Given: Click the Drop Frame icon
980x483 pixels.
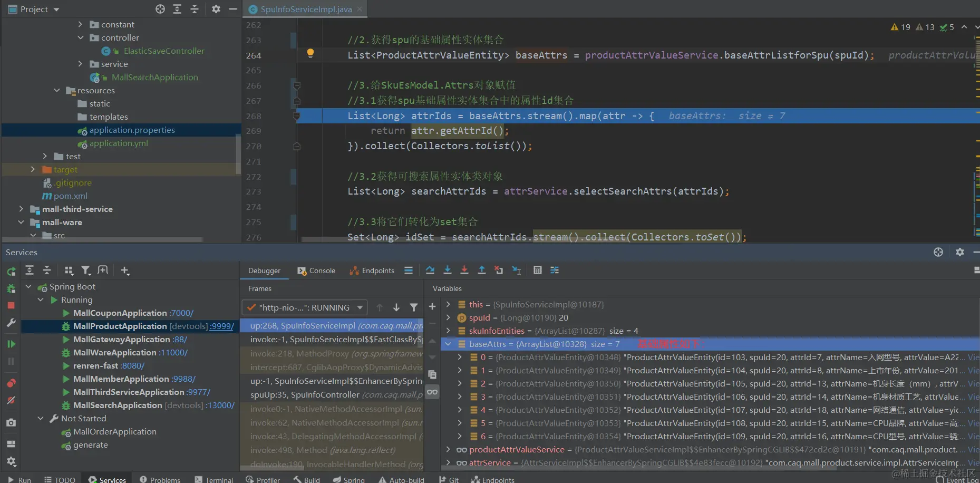Looking at the screenshot, I should [499, 270].
